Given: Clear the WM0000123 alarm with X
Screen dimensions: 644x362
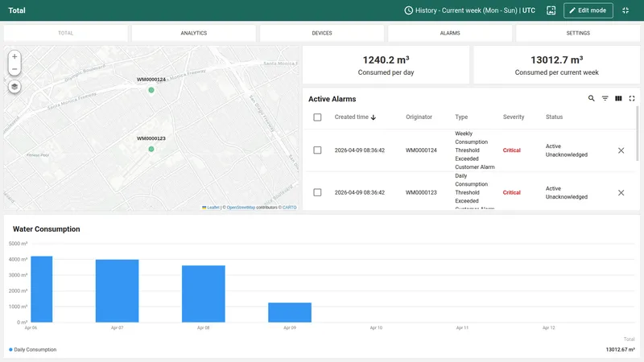Looking at the screenshot, I should click(621, 193).
